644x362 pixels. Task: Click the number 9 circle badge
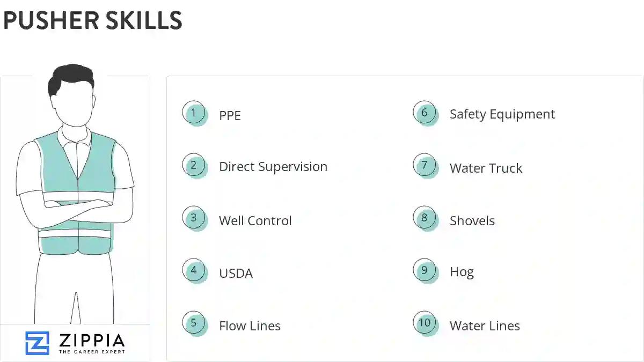(x=425, y=271)
